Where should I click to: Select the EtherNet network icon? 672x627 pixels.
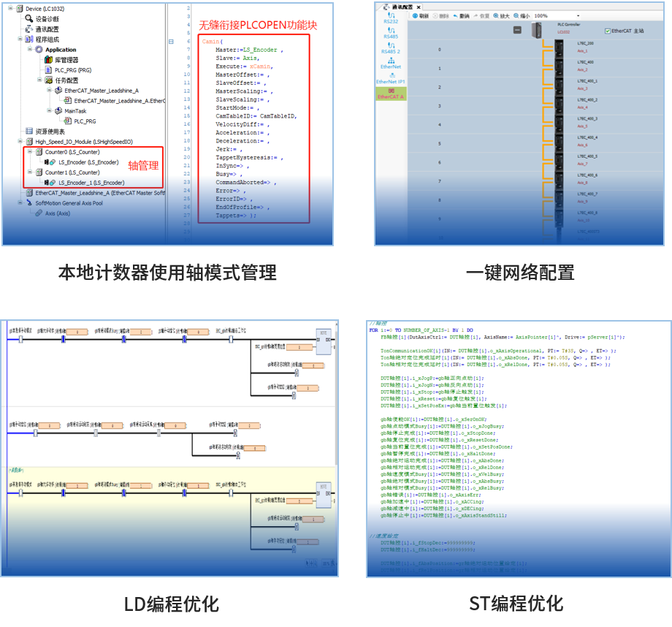[390, 61]
